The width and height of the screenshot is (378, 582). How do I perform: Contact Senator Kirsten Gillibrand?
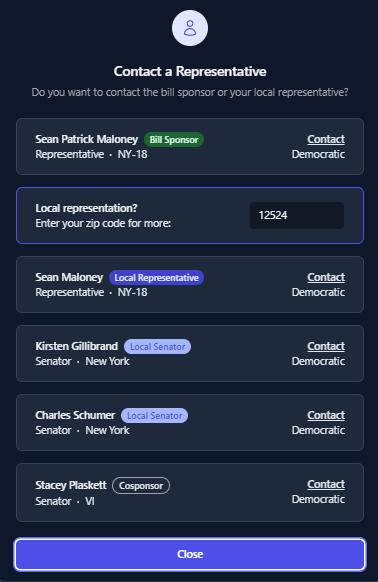pyautogui.click(x=326, y=346)
